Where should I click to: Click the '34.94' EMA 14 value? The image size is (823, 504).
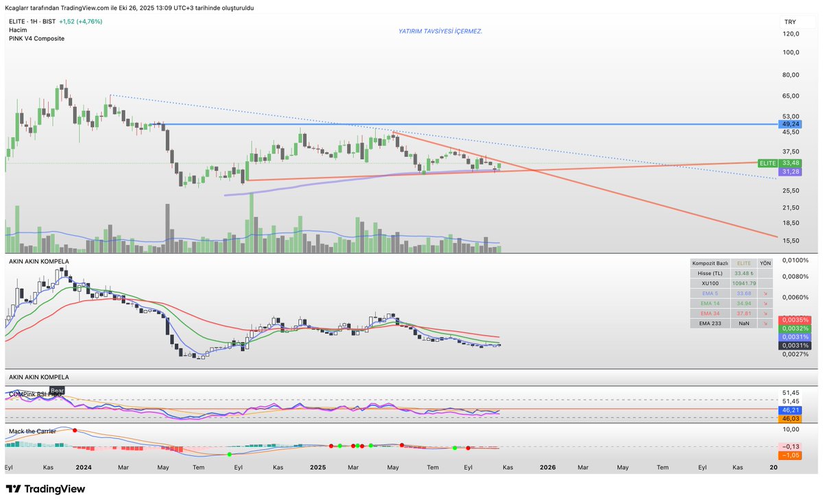pos(743,302)
